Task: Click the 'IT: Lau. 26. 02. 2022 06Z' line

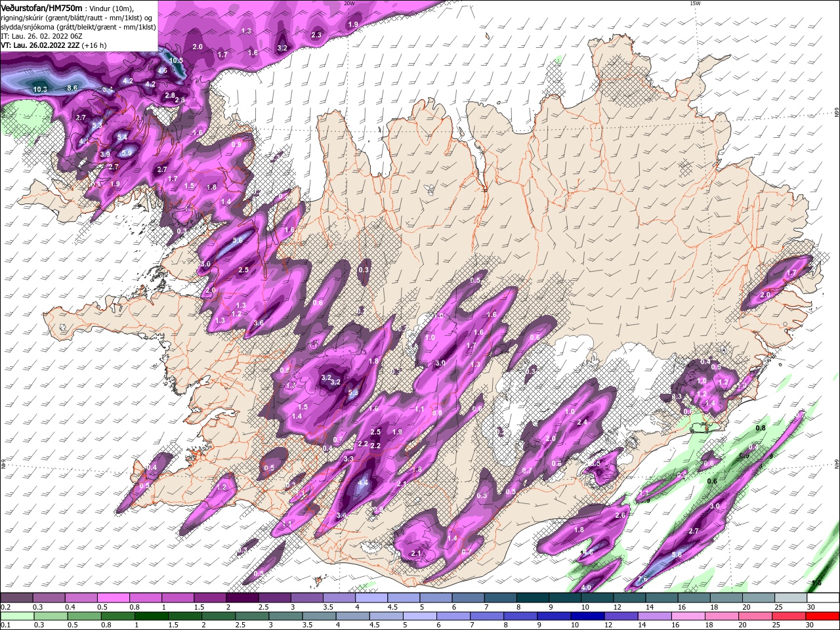Action: tap(43, 36)
